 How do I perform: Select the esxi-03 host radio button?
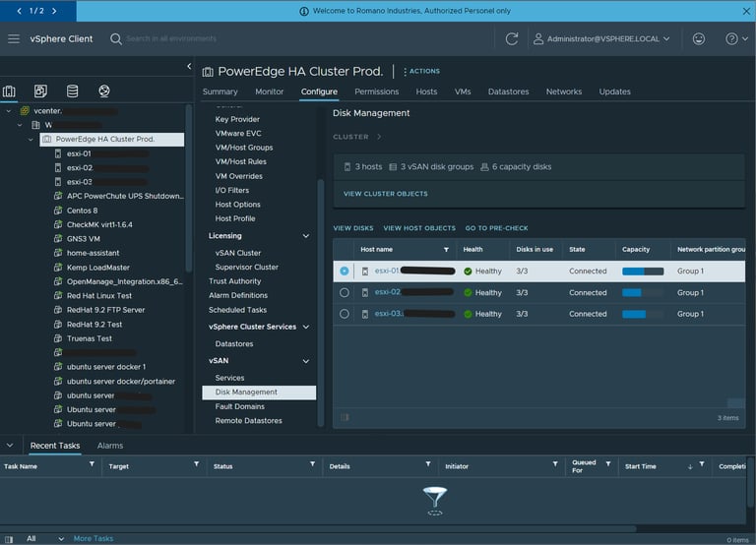point(345,314)
